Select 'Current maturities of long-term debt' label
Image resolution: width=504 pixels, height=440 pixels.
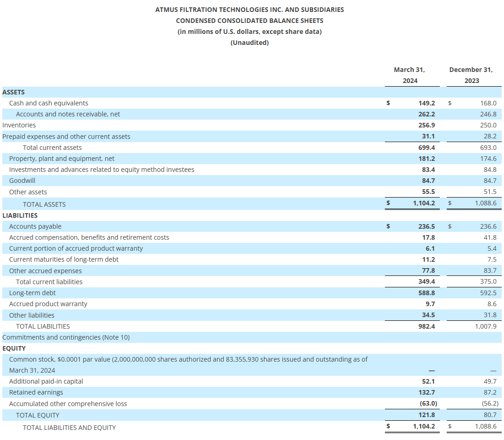point(64,259)
